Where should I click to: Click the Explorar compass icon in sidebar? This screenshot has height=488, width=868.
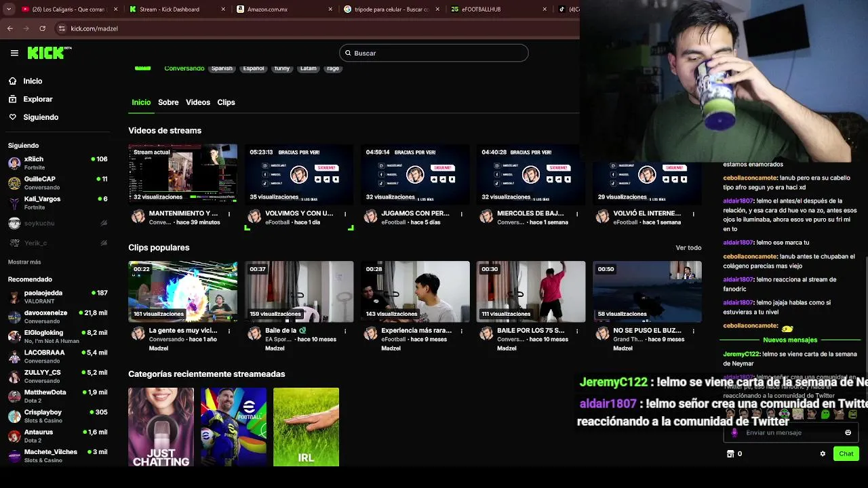pyautogui.click(x=12, y=99)
